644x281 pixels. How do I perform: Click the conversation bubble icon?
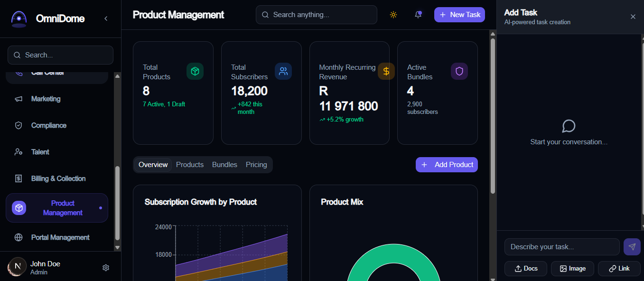click(569, 126)
